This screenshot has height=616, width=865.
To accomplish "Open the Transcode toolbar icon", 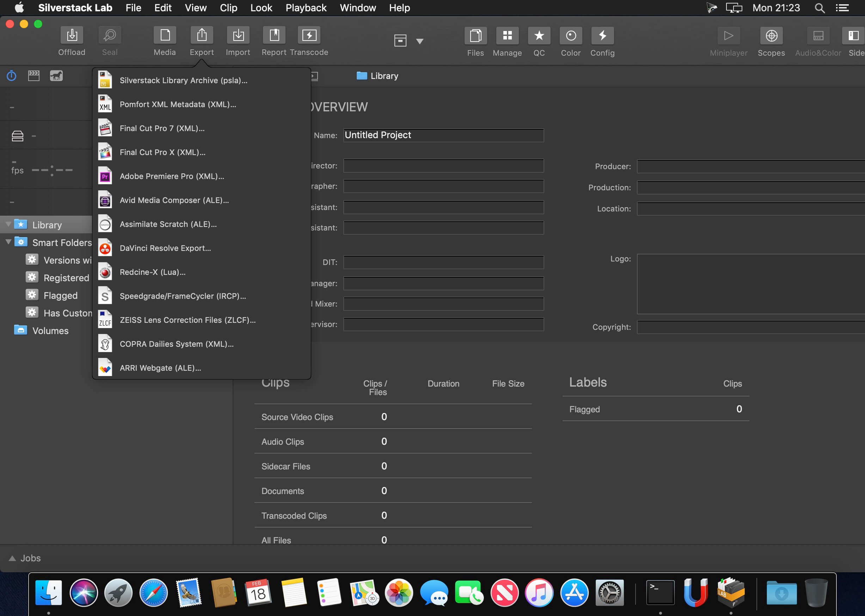I will 309,36.
